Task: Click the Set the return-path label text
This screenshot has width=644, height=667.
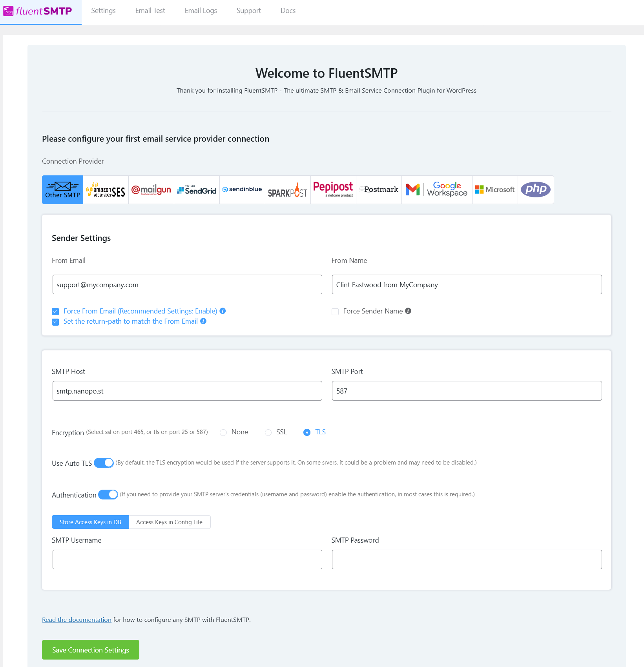Action: tap(131, 321)
